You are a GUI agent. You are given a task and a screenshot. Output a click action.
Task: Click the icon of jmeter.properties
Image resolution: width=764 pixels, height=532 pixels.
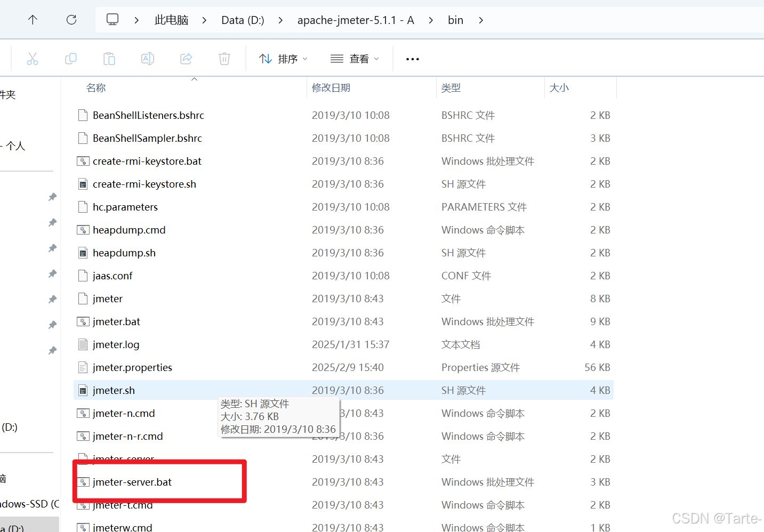pos(83,367)
